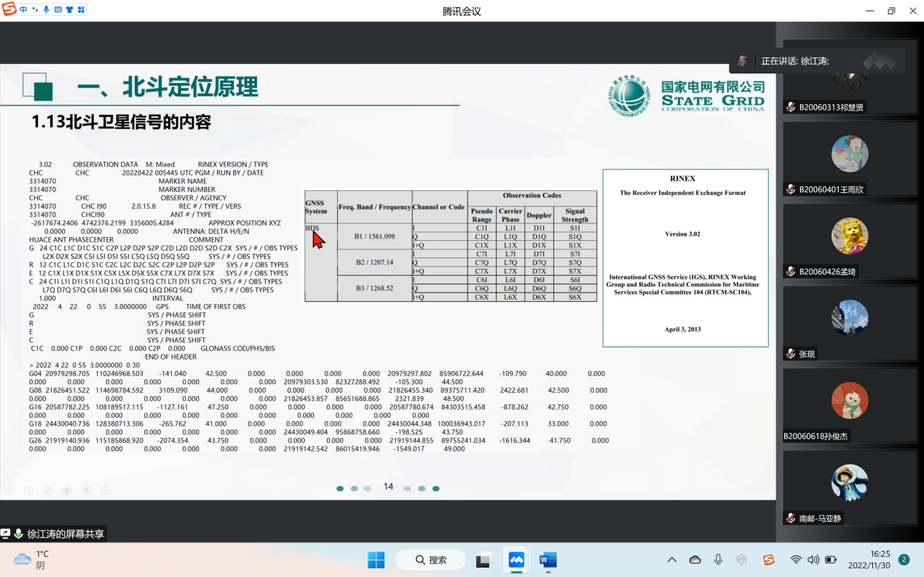Viewport: 924px width, 577px height.
Task: Open the OneDrive cloud tray icon
Action: click(x=695, y=560)
